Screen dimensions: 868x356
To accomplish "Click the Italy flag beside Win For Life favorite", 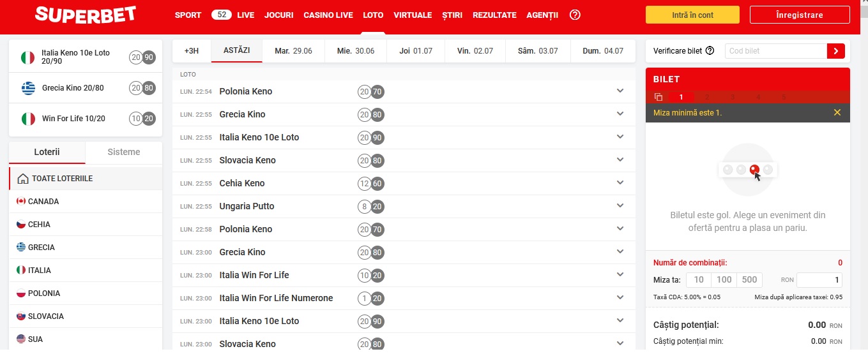I will tap(28, 119).
